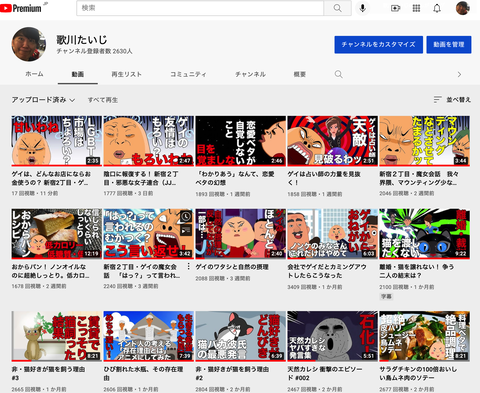Click the チャンネル登録者数 2630人 text
Viewport: 480px width, 393px height.
coord(94,51)
